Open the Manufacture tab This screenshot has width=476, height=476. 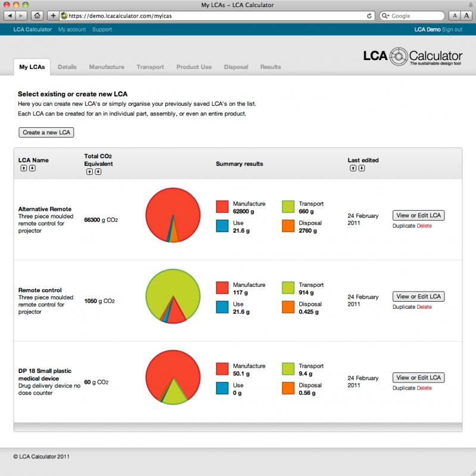[x=106, y=67]
